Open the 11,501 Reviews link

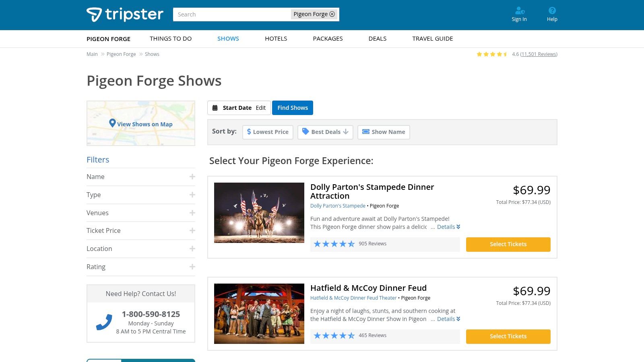[539, 54]
